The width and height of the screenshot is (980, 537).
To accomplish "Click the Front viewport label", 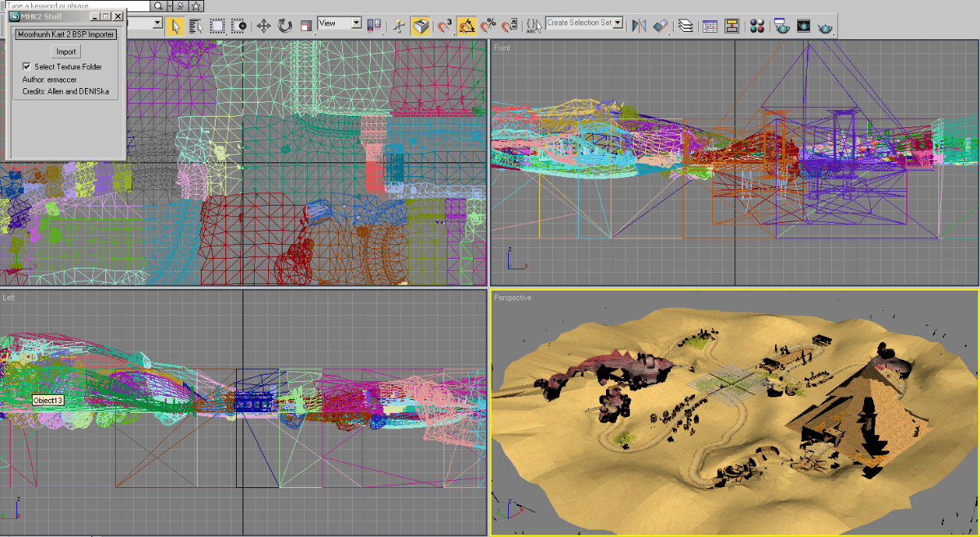I will click(x=501, y=47).
